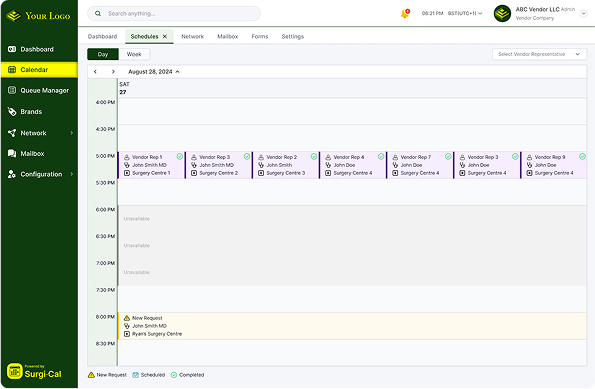Click the location icon beside Surgery Centre 1
The image size is (595, 389).
click(127, 173)
